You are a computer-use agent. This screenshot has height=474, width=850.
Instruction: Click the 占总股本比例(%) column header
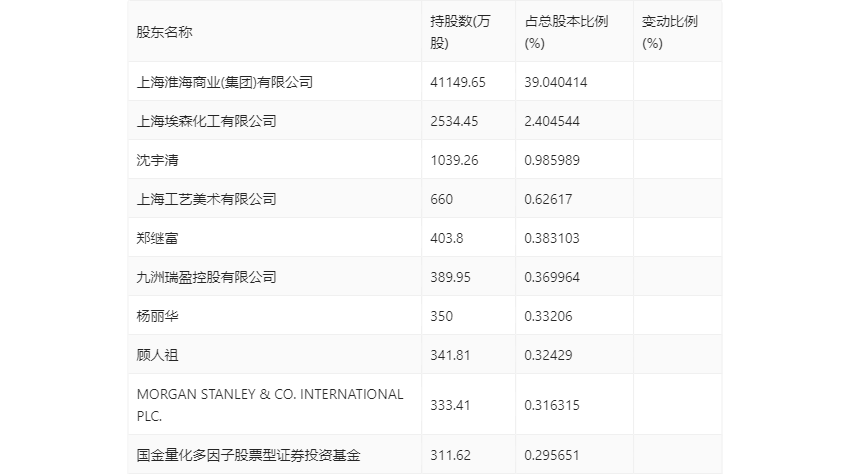pyautogui.click(x=566, y=32)
